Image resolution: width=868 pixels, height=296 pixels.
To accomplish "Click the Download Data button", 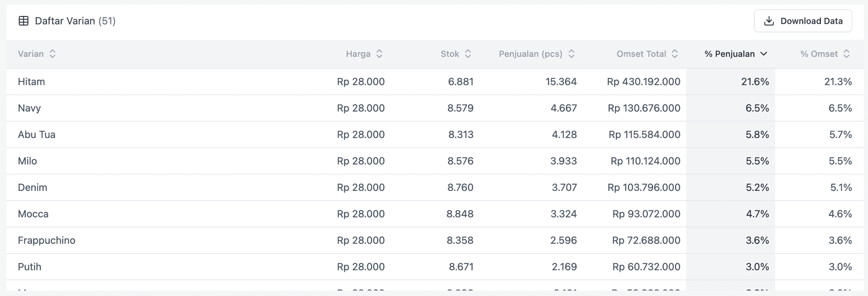I will 803,21.
